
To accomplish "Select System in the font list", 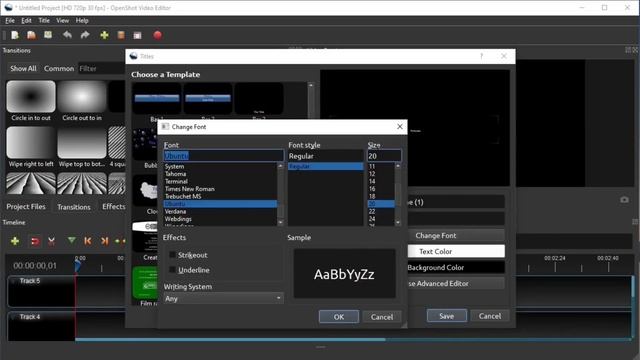I will pyautogui.click(x=174, y=167).
